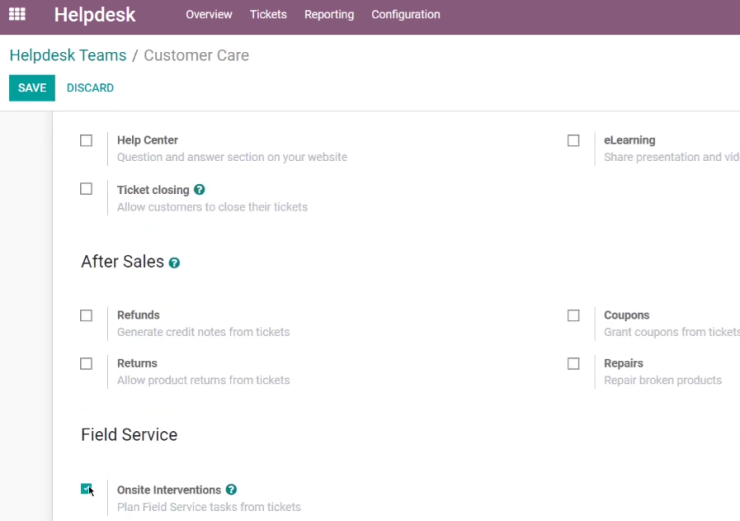Viewport: 740px width, 521px height.
Task: Open the Configuration menu
Action: (405, 15)
